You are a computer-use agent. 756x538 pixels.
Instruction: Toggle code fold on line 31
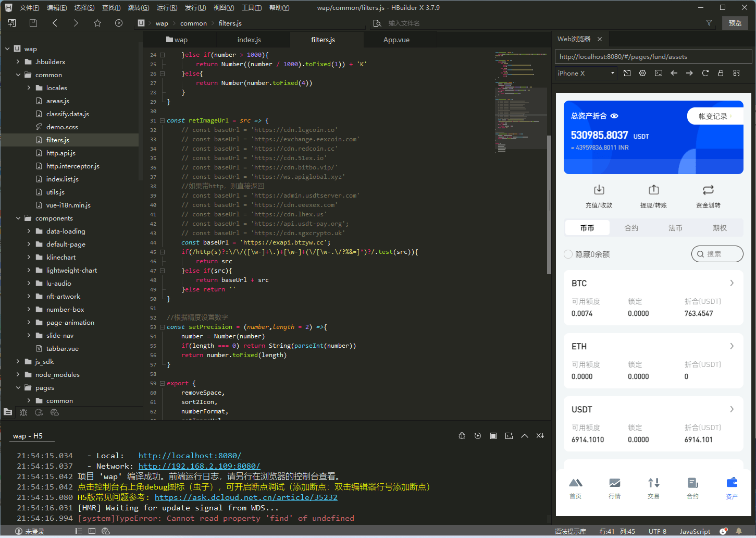click(x=162, y=120)
